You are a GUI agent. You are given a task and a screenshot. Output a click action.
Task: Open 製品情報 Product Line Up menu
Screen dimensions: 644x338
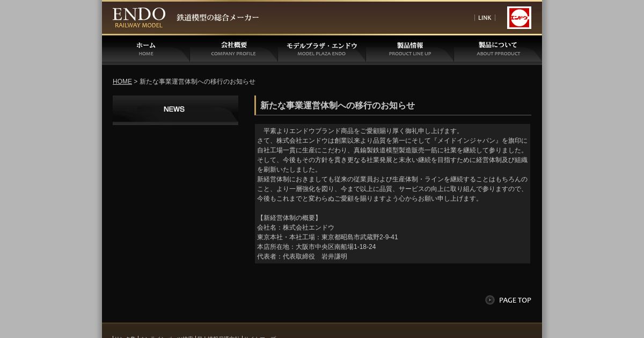pyautogui.click(x=410, y=49)
